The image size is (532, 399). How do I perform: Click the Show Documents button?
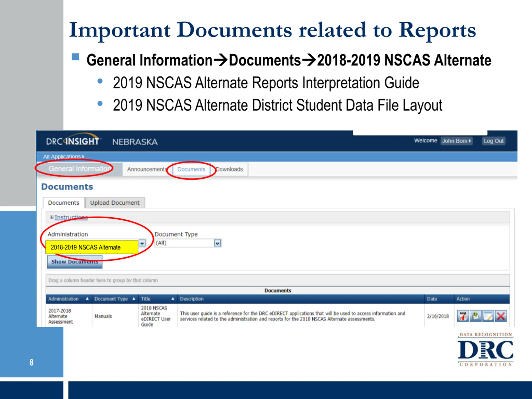point(75,262)
